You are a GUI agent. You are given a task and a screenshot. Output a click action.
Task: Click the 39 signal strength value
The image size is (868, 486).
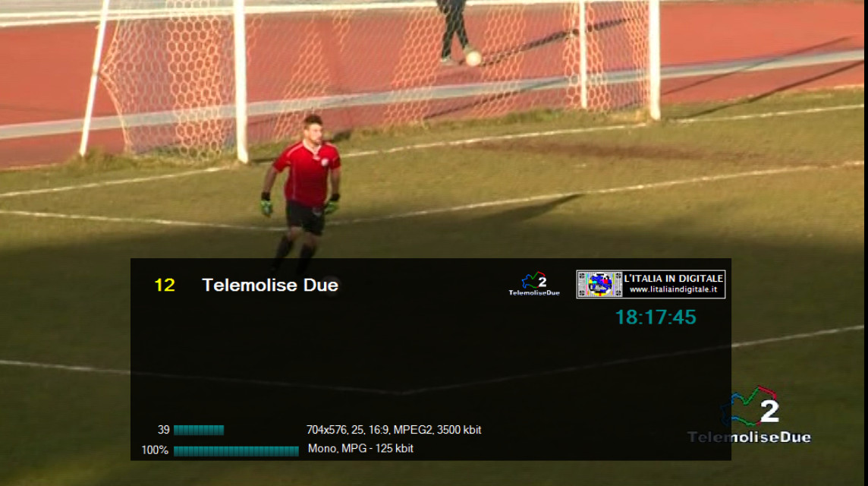[x=163, y=430]
